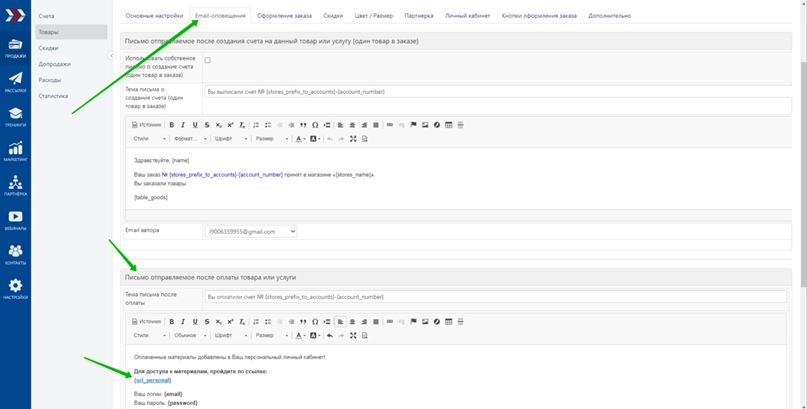
Task: Open Стили dropdown in the first editor
Action: pyautogui.click(x=149, y=139)
